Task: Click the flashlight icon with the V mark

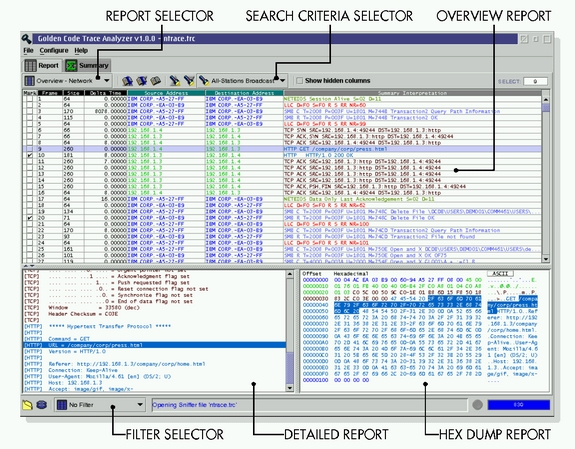Action: click(x=189, y=80)
